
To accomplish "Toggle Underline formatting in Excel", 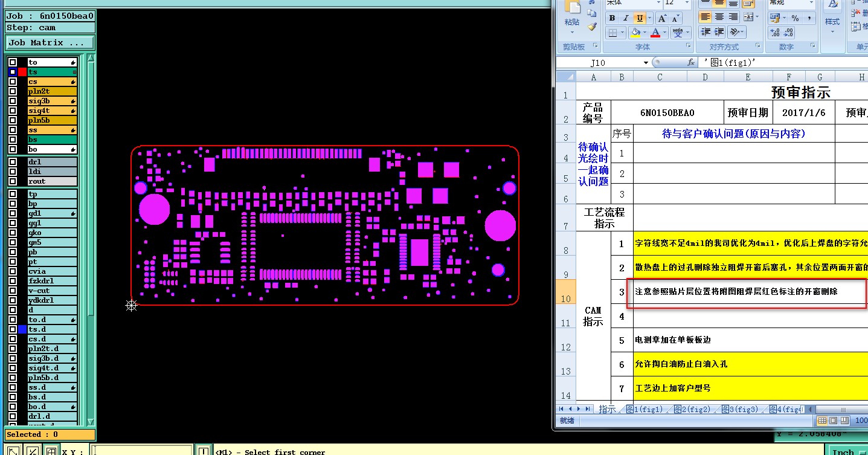I will click(x=639, y=18).
